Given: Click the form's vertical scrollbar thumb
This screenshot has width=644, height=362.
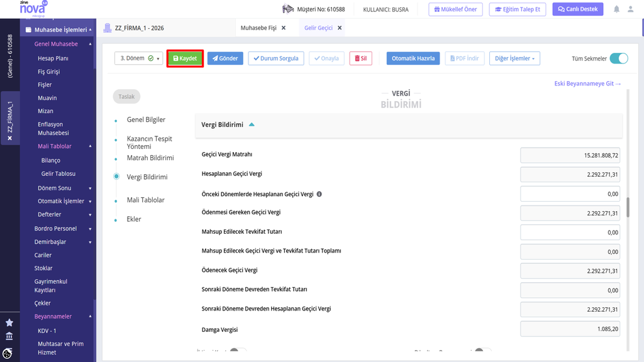Looking at the screenshot, I should pos(628,207).
